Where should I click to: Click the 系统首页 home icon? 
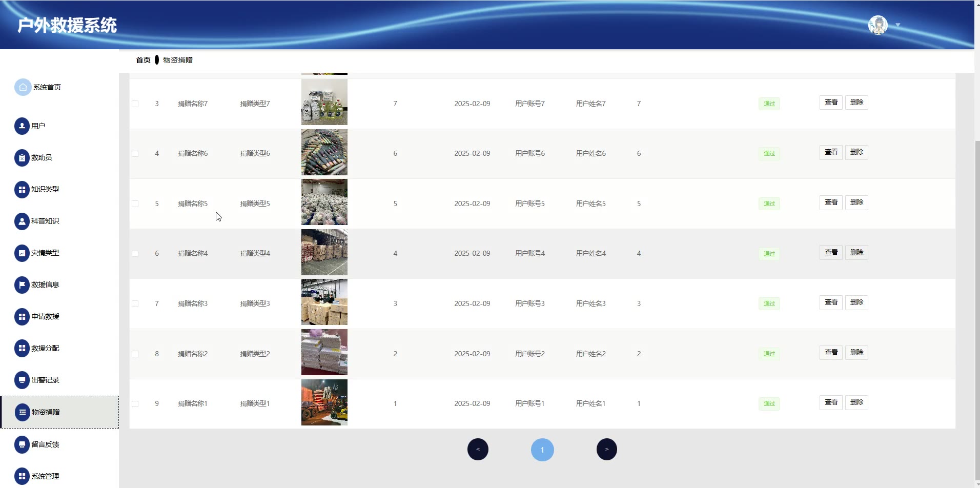pyautogui.click(x=23, y=87)
